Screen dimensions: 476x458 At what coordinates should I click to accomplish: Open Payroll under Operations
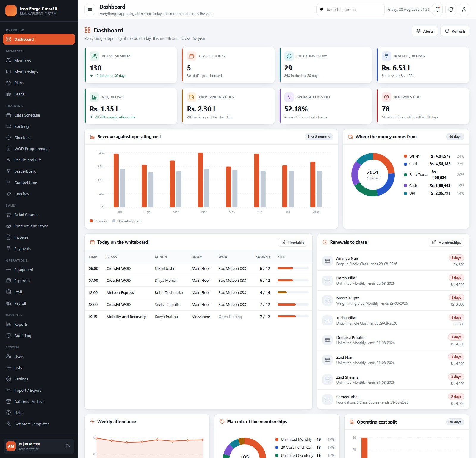click(39, 303)
